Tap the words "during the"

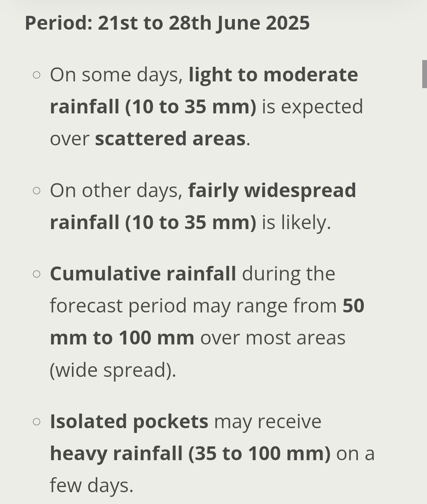[288, 274]
